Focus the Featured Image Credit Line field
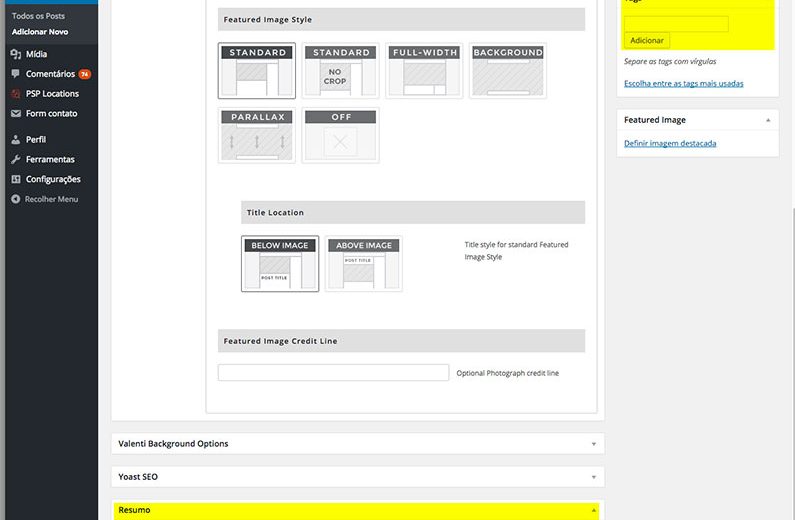 point(333,373)
